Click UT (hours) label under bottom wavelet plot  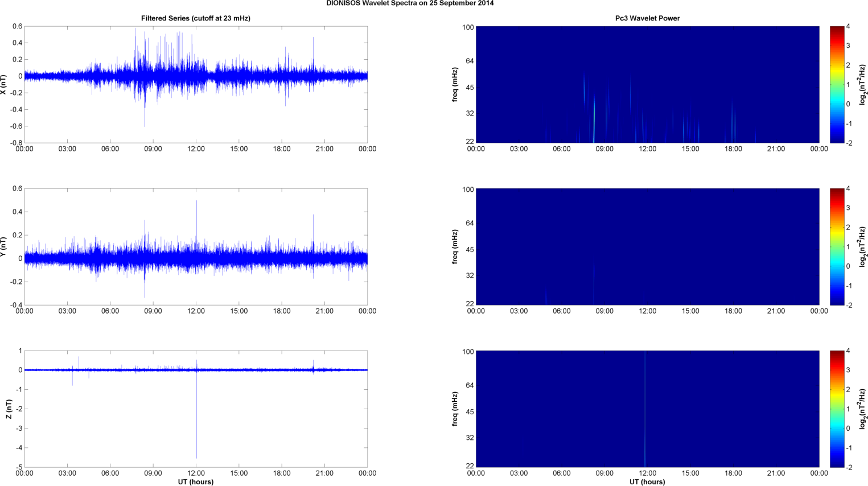click(x=647, y=482)
